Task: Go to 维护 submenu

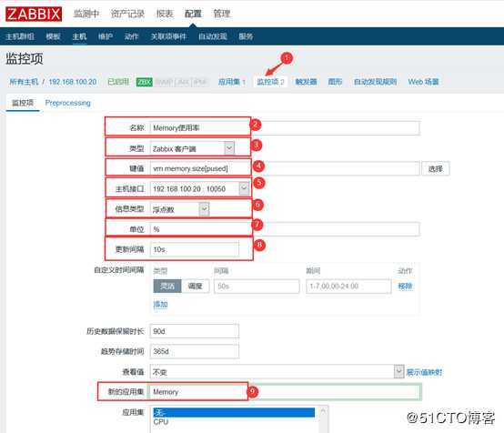Action: (x=106, y=36)
